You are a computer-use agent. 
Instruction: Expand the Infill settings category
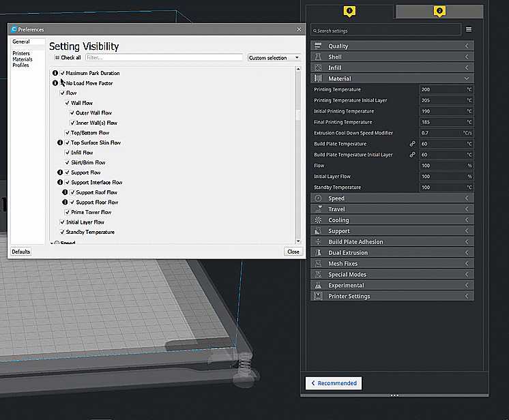[392, 67]
